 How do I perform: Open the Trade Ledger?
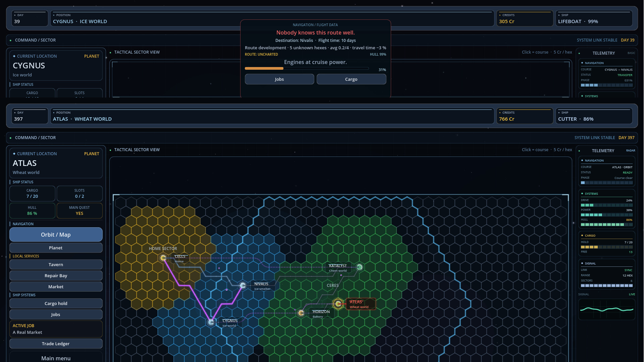pyautogui.click(x=56, y=344)
